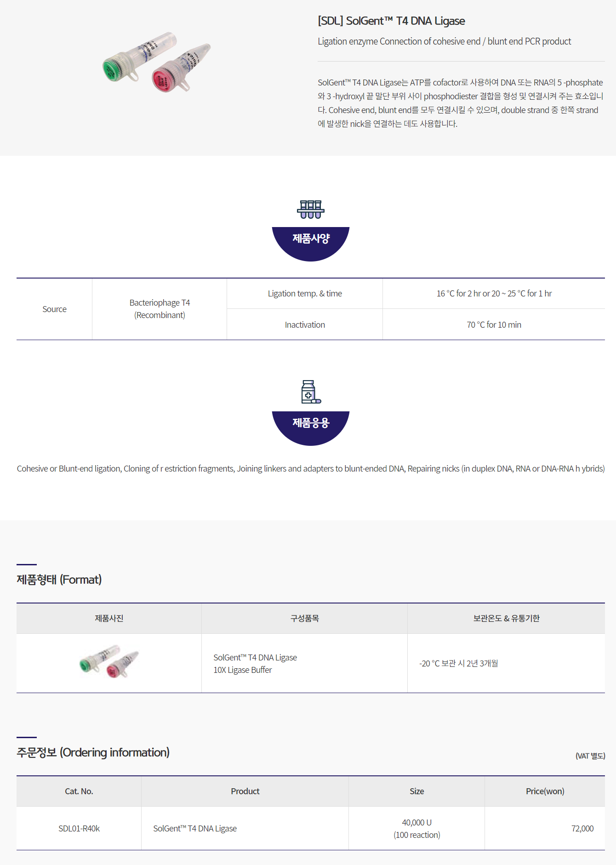Click the red-capped tube in top image
Viewport: 616px width, 865px height.
pyautogui.click(x=180, y=69)
